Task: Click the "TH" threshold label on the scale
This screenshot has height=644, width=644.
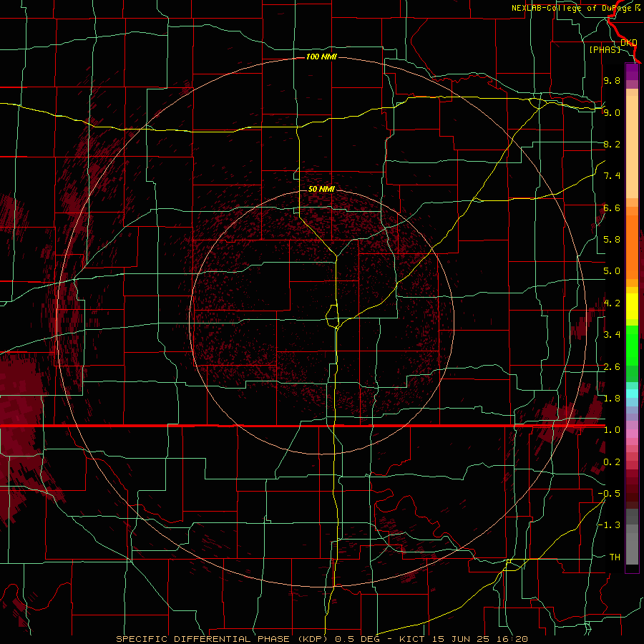Action: [615, 557]
